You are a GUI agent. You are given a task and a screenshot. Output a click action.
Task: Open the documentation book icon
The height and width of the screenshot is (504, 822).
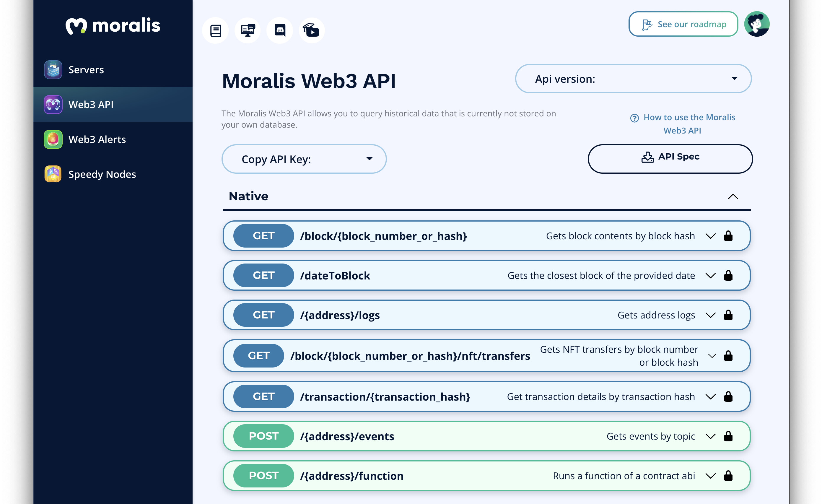(216, 30)
